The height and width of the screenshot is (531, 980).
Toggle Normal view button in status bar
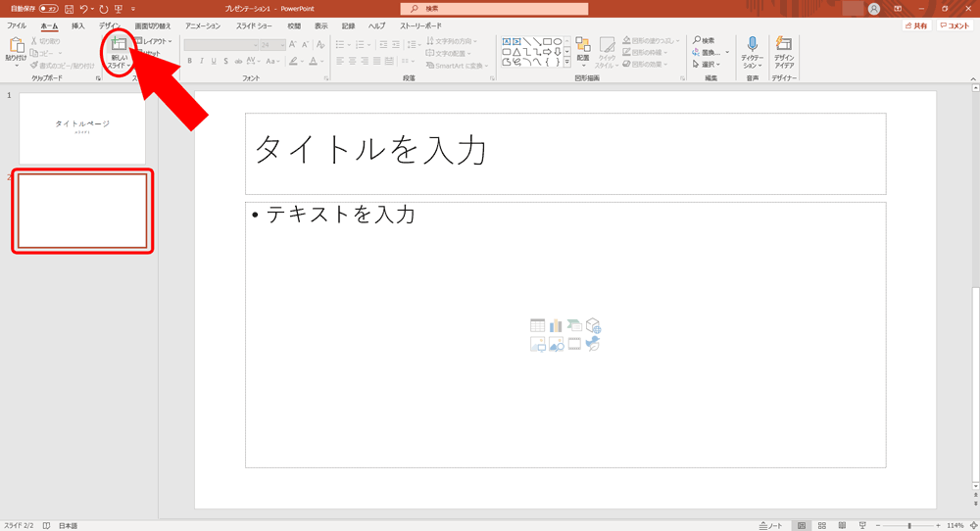pos(802,525)
